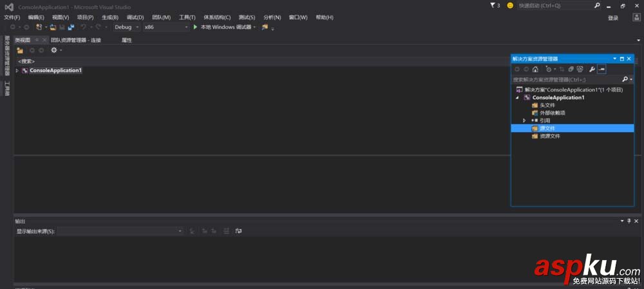Open the 工具(T) tools menu

pos(187,17)
